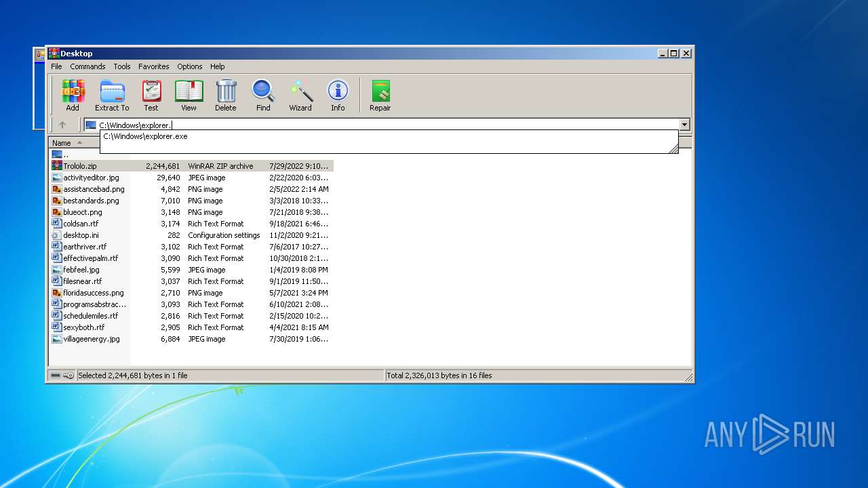Click the Configuration settings type cell
This screenshot has width=868, height=488.
224,235
